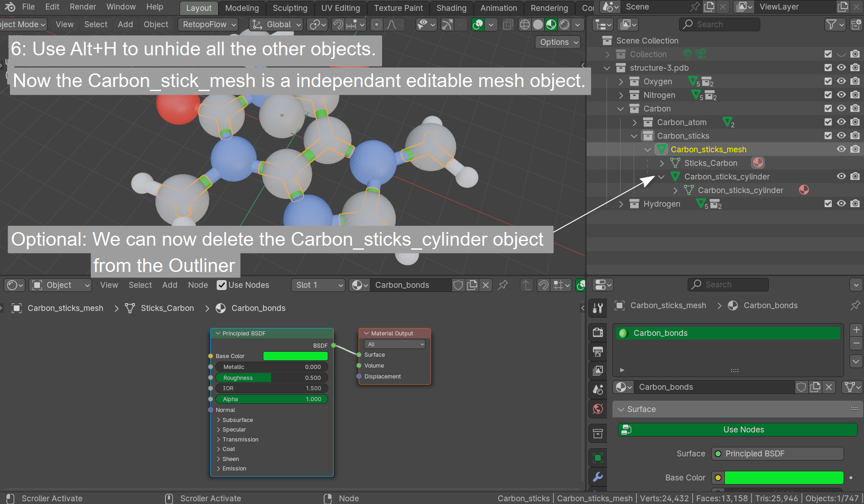Hide Carbon_sticks_mesh in viewport

pyautogui.click(x=841, y=149)
